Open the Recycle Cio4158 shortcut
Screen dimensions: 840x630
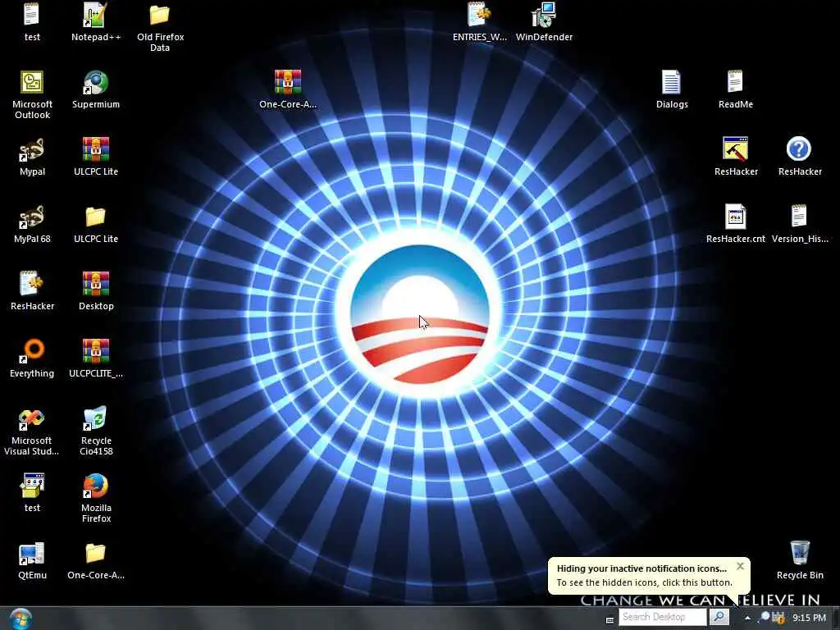pos(96,431)
